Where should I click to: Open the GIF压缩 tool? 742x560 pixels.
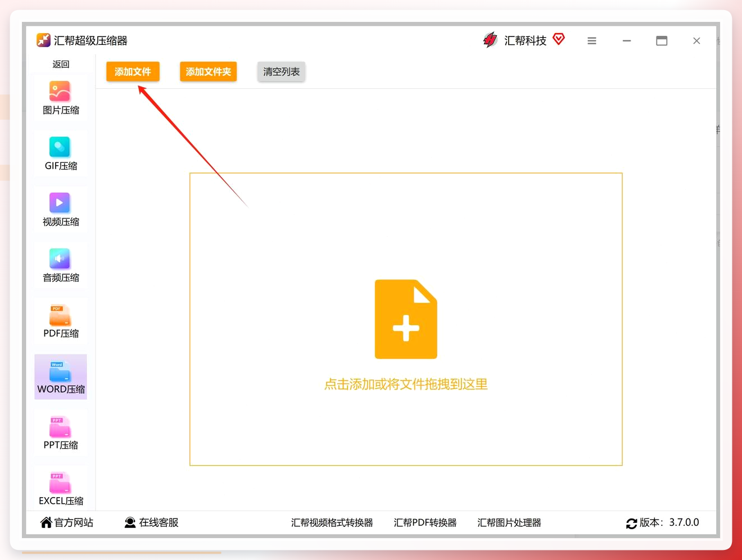pyautogui.click(x=61, y=154)
